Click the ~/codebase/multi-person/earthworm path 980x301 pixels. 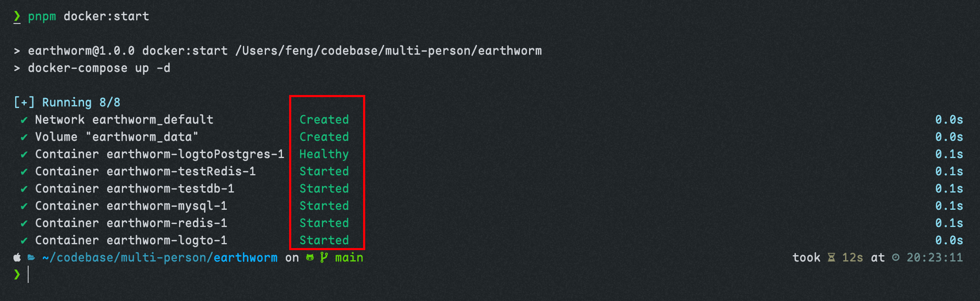tap(160, 257)
